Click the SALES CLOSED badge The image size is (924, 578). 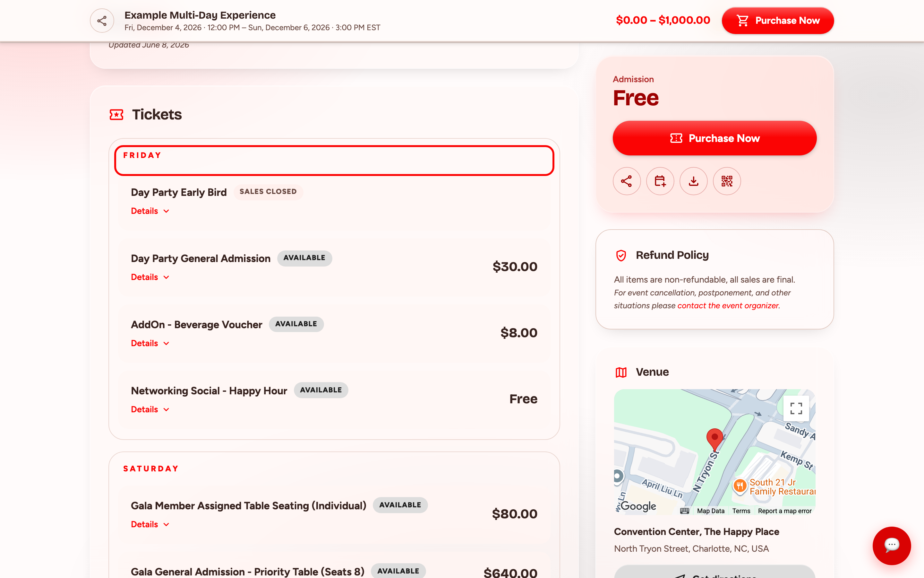pos(268,191)
